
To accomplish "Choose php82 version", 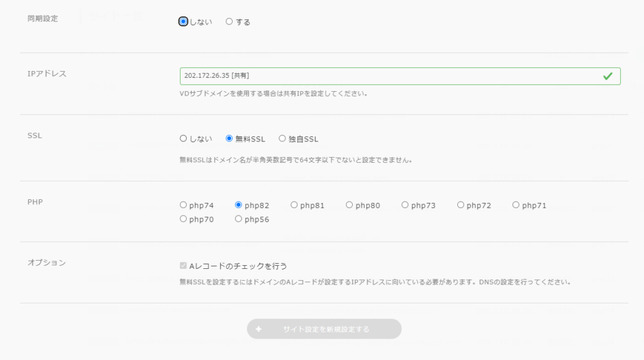I will [239, 205].
